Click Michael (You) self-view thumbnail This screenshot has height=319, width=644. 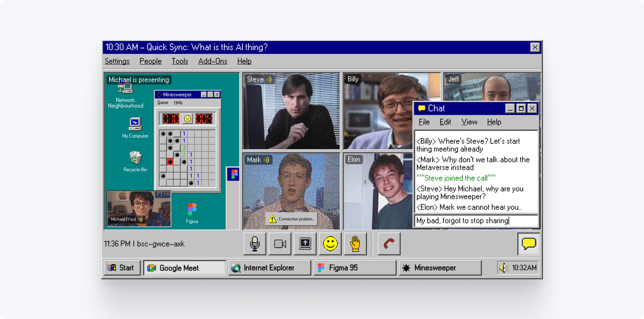(139, 208)
